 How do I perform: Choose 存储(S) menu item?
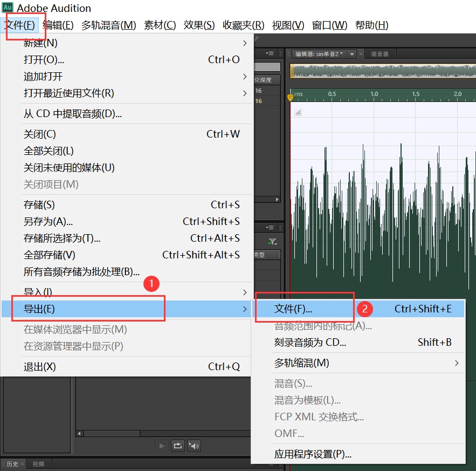(127, 205)
